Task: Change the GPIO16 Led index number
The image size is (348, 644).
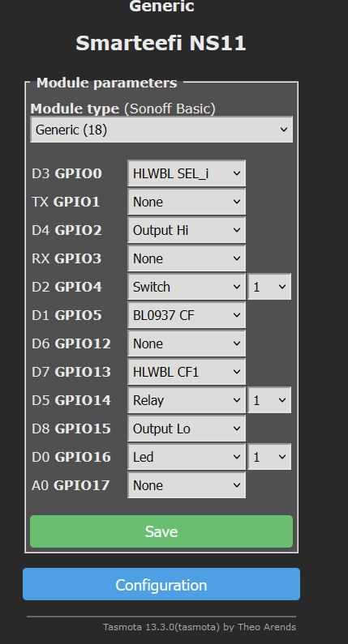Action: coord(269,457)
